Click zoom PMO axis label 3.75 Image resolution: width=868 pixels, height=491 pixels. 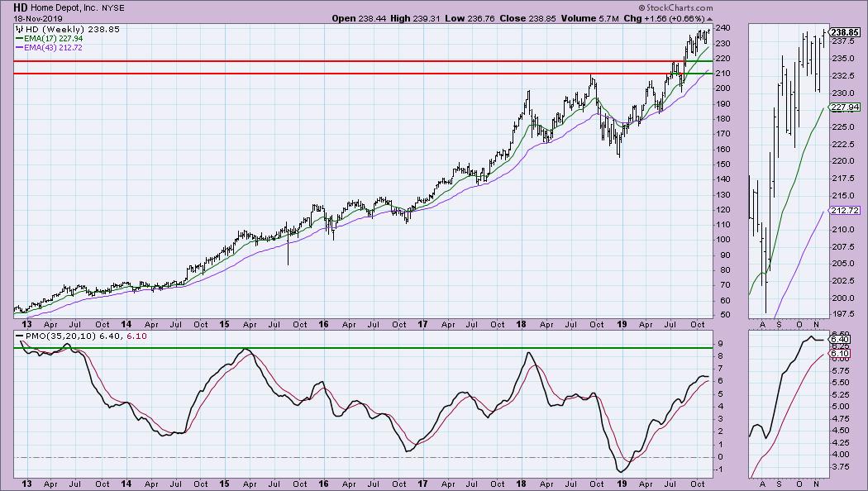pyautogui.click(x=840, y=467)
